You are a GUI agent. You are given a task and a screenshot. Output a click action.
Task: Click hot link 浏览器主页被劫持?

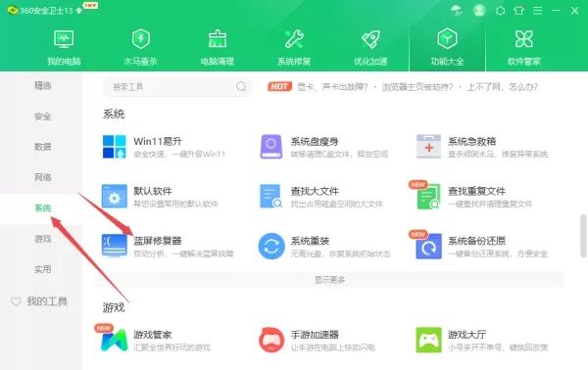[x=417, y=87]
